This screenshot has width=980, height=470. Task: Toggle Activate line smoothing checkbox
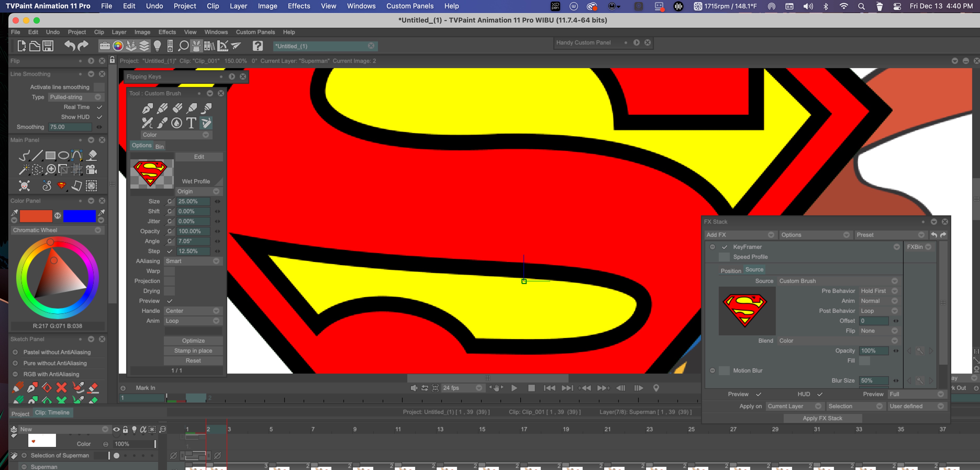pos(99,87)
